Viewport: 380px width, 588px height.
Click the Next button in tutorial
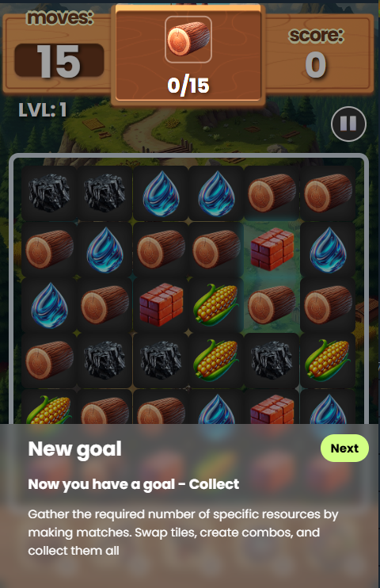(344, 448)
